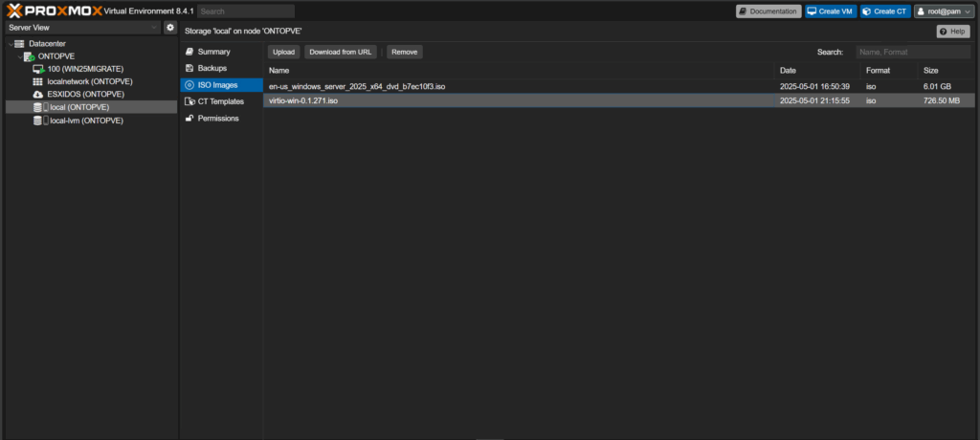Open the Summary tab
980x440 pixels.
coord(221,52)
